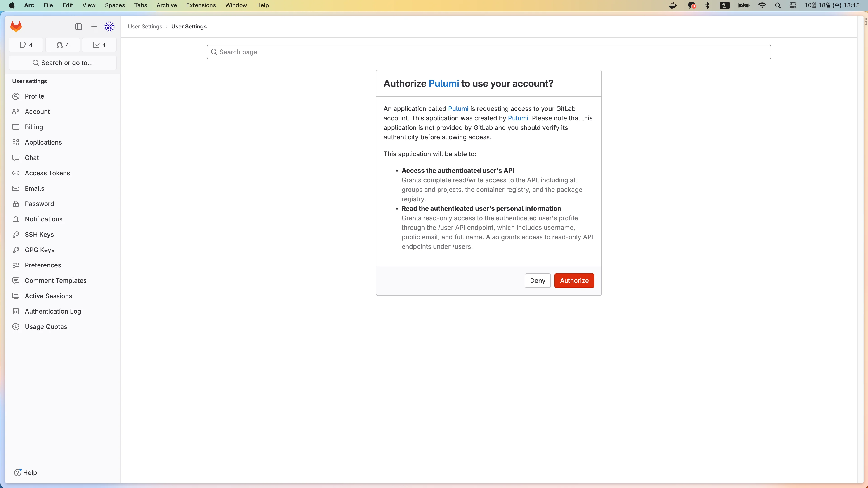Click Search or go to button
The image size is (868, 488).
[x=63, y=63]
